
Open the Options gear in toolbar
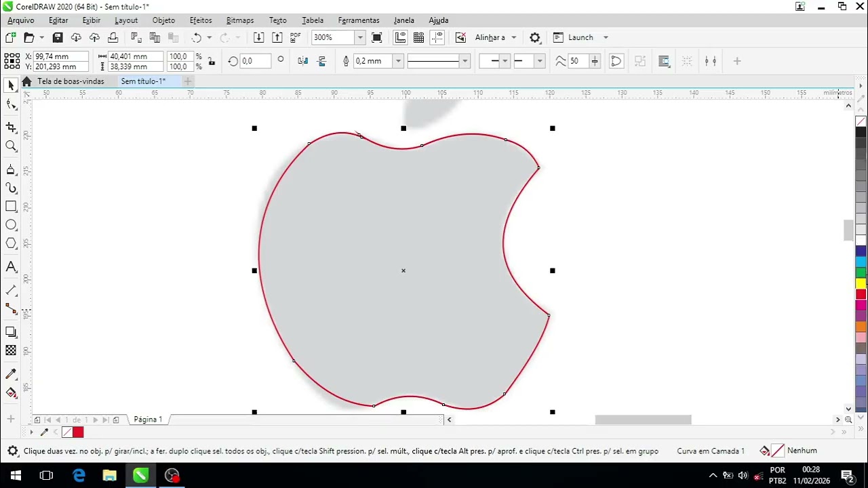pyautogui.click(x=535, y=37)
